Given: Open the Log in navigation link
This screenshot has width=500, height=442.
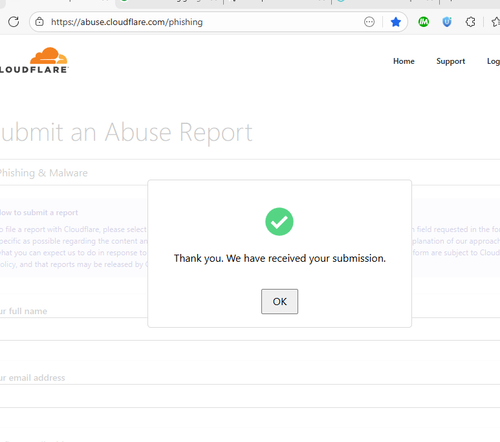Looking at the screenshot, I should 493,61.
